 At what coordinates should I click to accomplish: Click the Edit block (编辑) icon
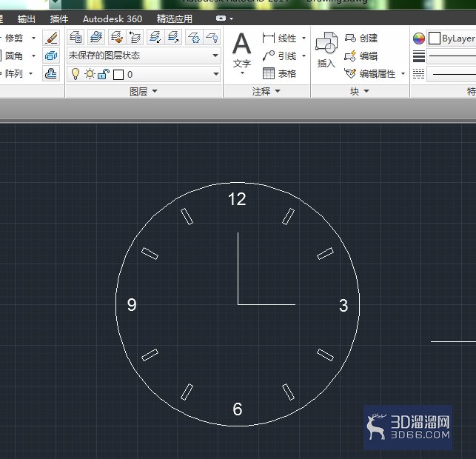[x=350, y=56]
